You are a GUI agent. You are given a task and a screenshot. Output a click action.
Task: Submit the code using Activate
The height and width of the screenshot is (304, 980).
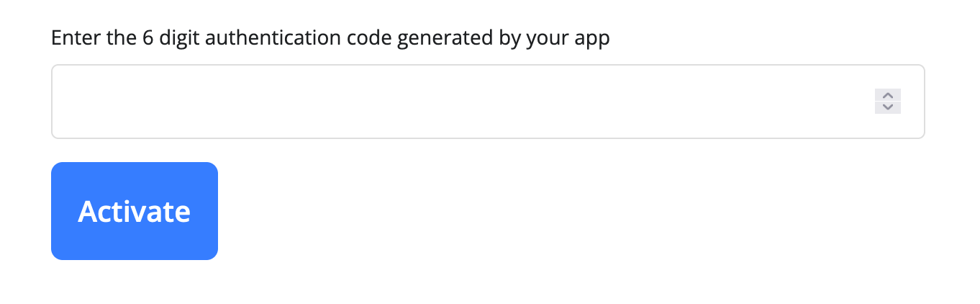point(135,211)
